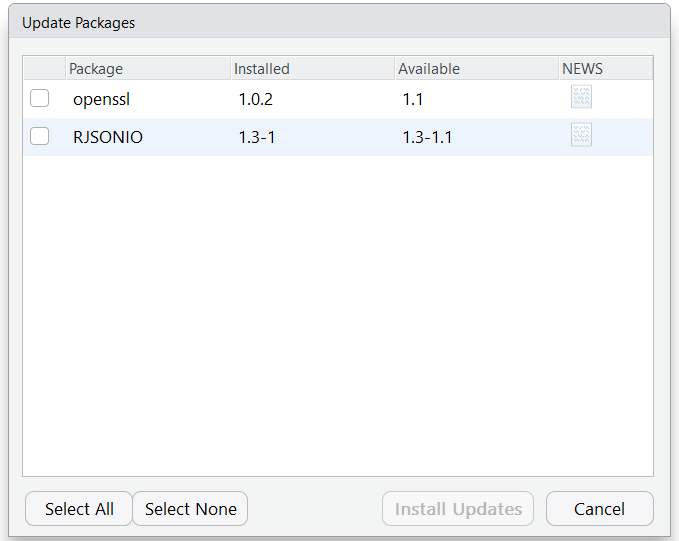Click the Package column header
Viewport: 679px width, 541px height.
tap(96, 69)
